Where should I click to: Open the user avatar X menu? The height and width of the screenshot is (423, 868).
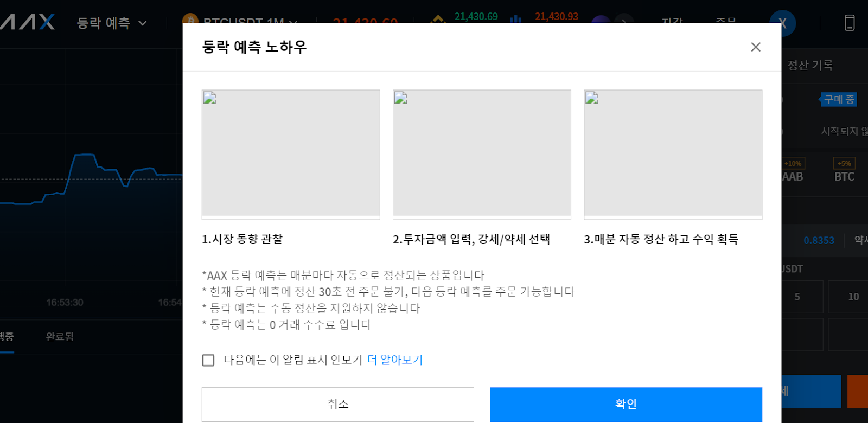782,23
